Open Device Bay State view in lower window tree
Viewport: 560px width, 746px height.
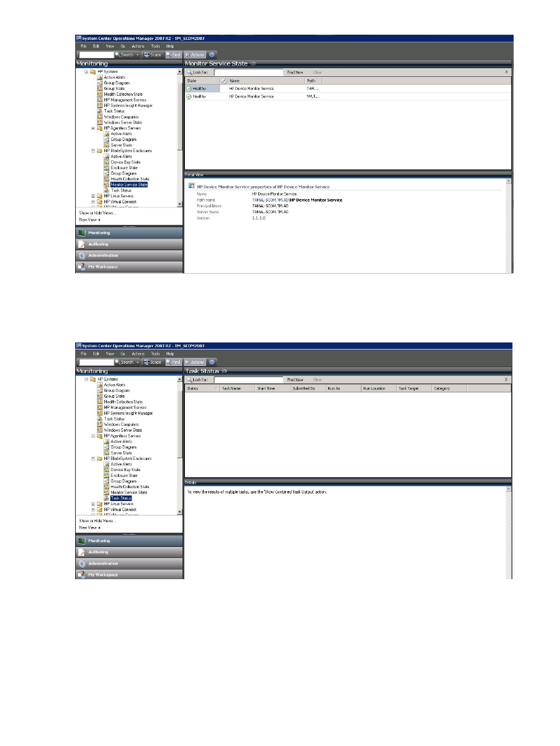coord(126,470)
